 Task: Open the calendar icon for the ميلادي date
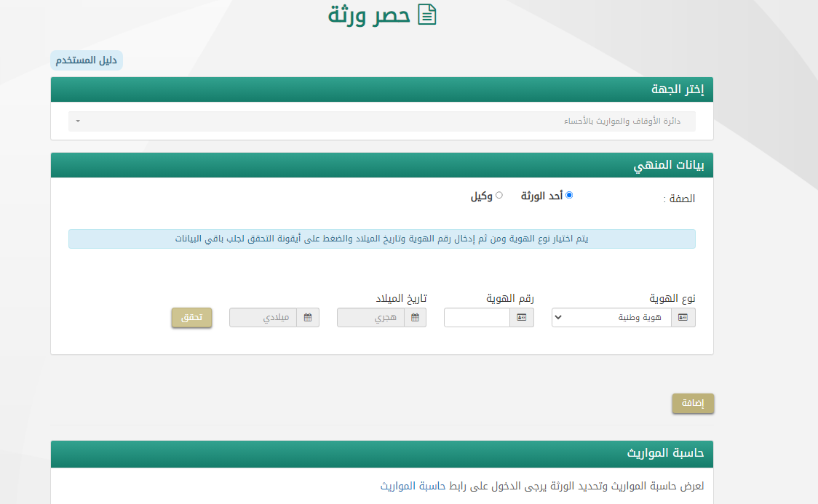308,318
